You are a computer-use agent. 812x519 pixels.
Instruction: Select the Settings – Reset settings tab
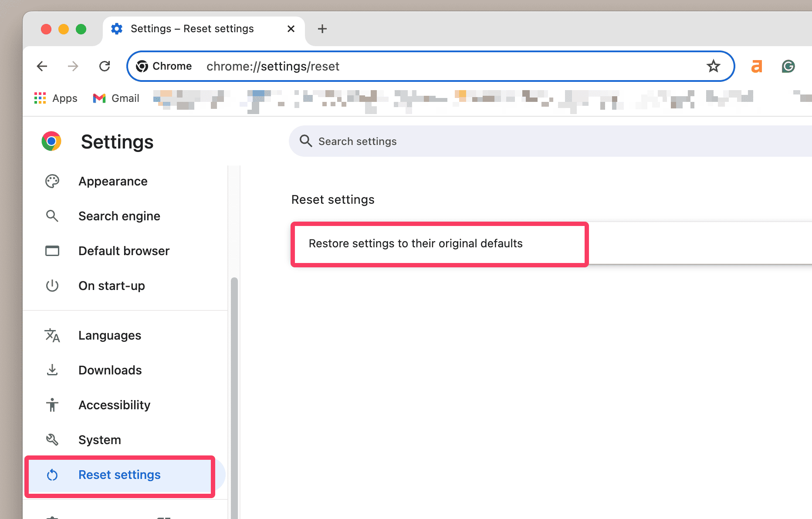pyautogui.click(x=192, y=29)
